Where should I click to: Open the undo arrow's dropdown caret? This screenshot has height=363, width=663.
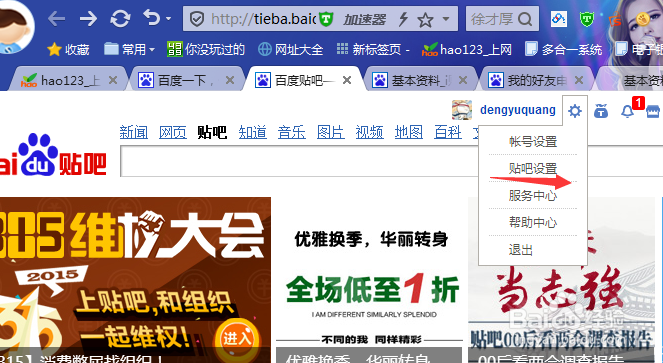[x=168, y=19]
